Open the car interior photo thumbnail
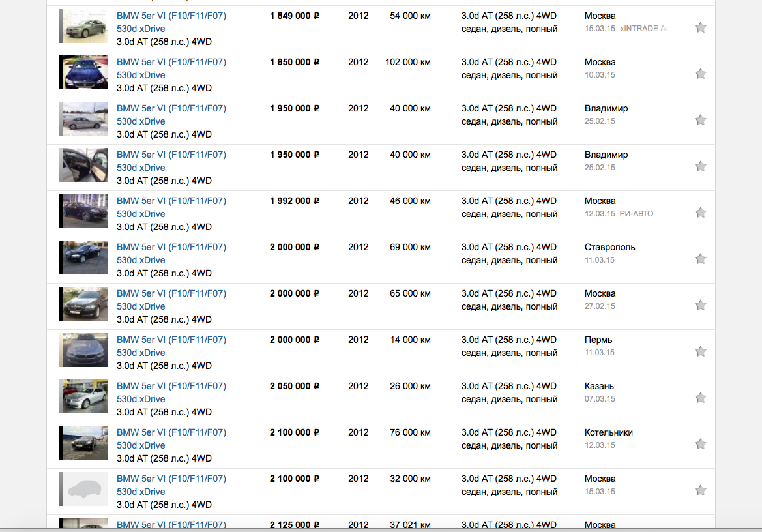The height and width of the screenshot is (532, 762). click(83, 165)
